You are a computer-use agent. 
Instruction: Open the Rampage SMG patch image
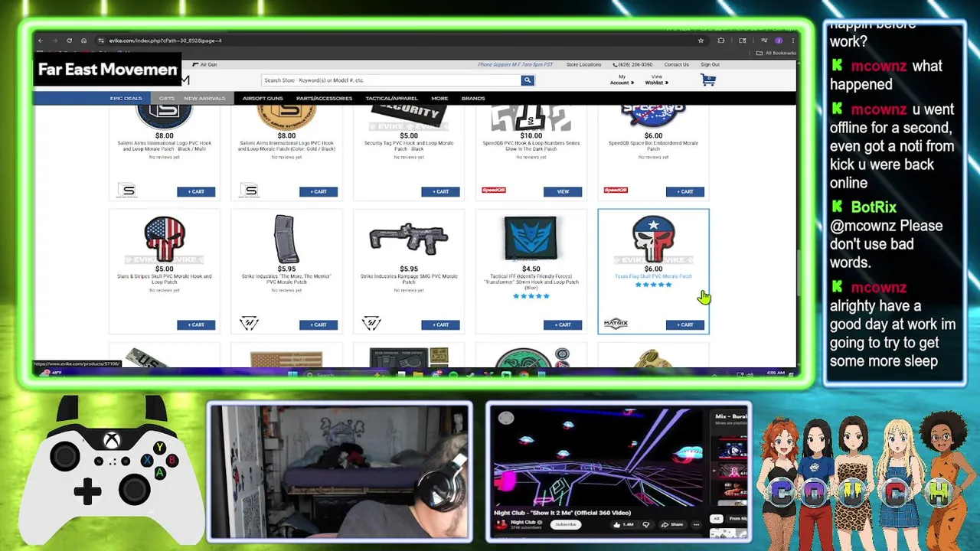tap(408, 239)
